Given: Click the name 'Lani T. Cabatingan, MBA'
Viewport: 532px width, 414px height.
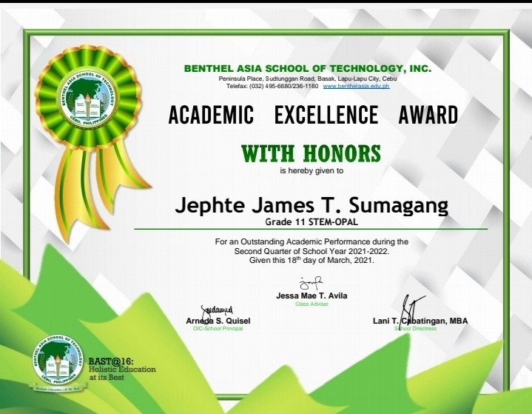Looking at the screenshot, I should tap(420, 321).
